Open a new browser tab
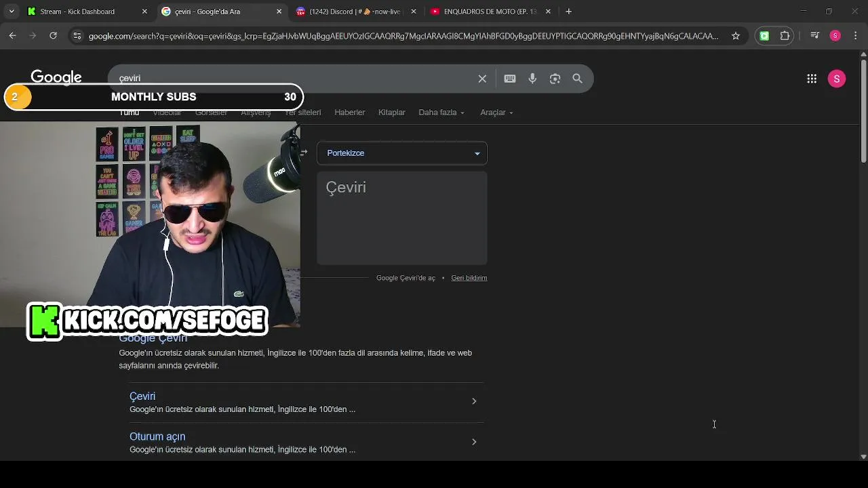Image resolution: width=868 pixels, height=488 pixels. (568, 12)
